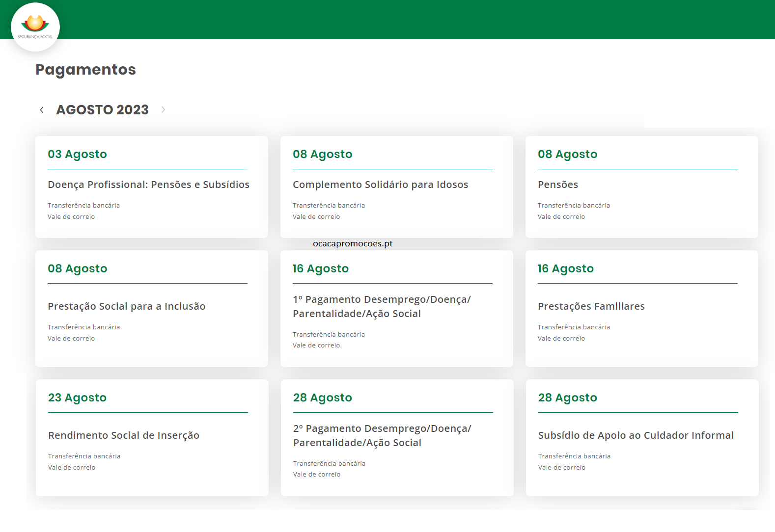Open Complemento Solidário para Idosos card
Image resolution: width=775 pixels, height=532 pixels.
[x=397, y=187]
